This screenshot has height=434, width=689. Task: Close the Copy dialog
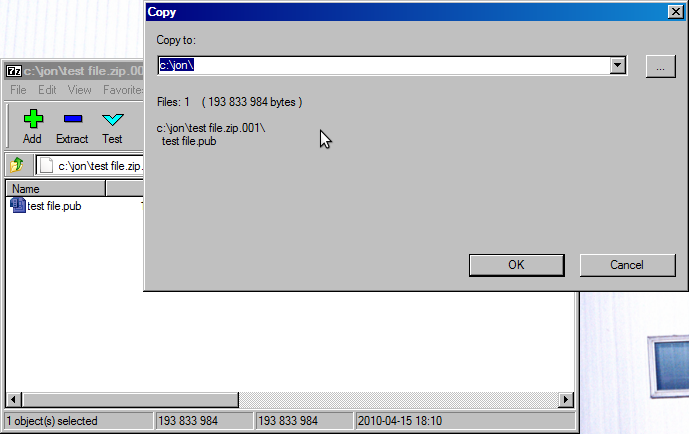675,12
